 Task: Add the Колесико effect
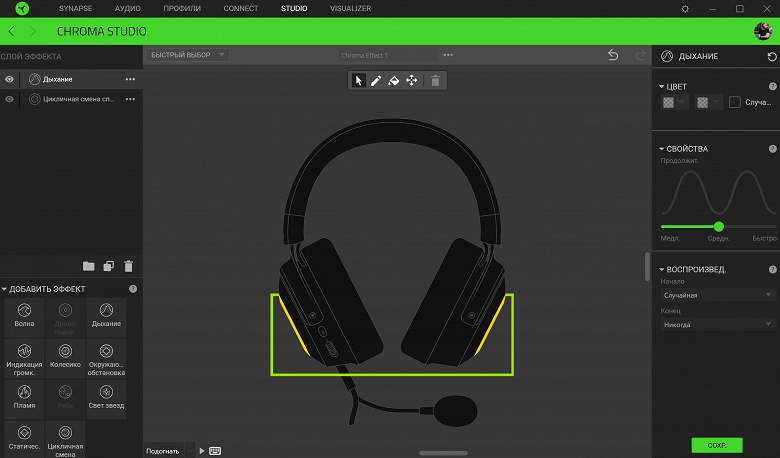65,357
